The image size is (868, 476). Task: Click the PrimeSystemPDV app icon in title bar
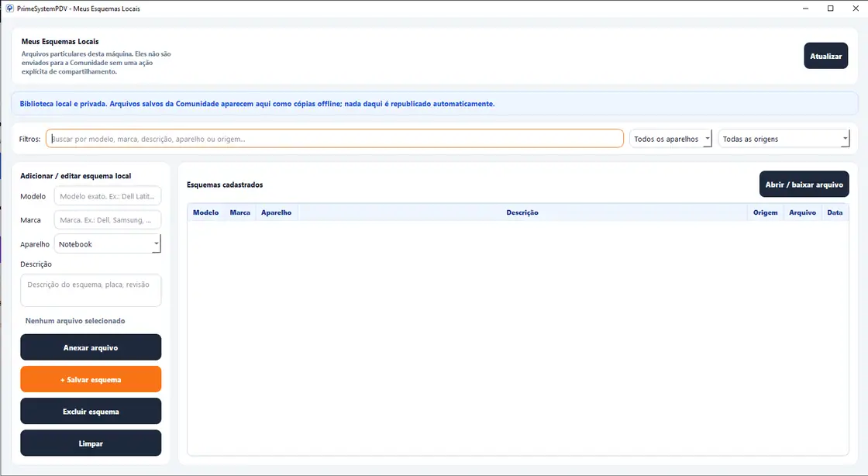[x=9, y=9]
